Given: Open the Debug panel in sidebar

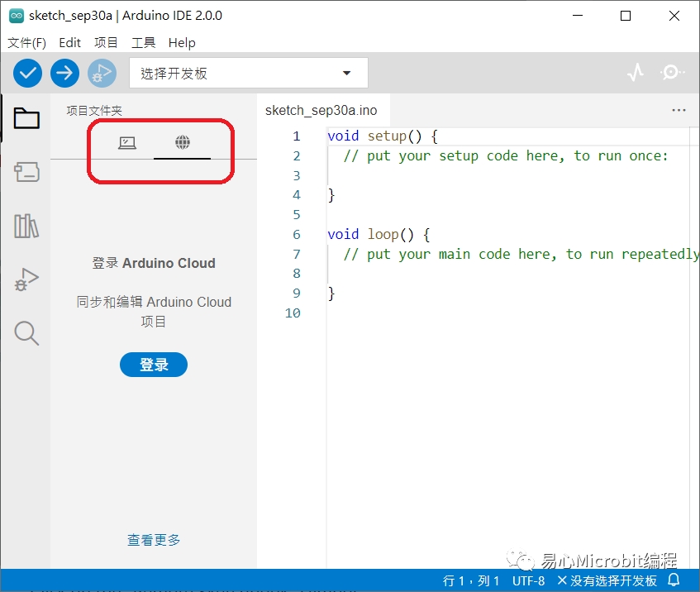Looking at the screenshot, I should click(26, 279).
